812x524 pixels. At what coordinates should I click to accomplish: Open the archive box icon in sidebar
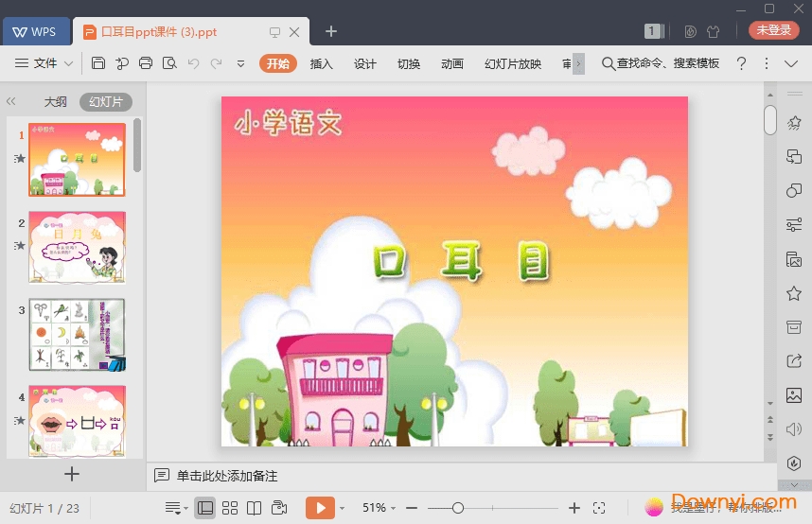(x=794, y=326)
